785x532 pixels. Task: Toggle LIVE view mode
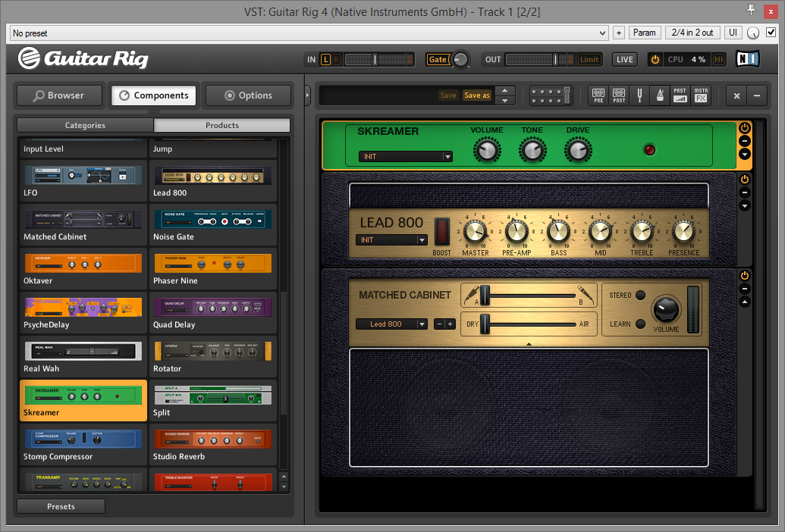pos(624,60)
